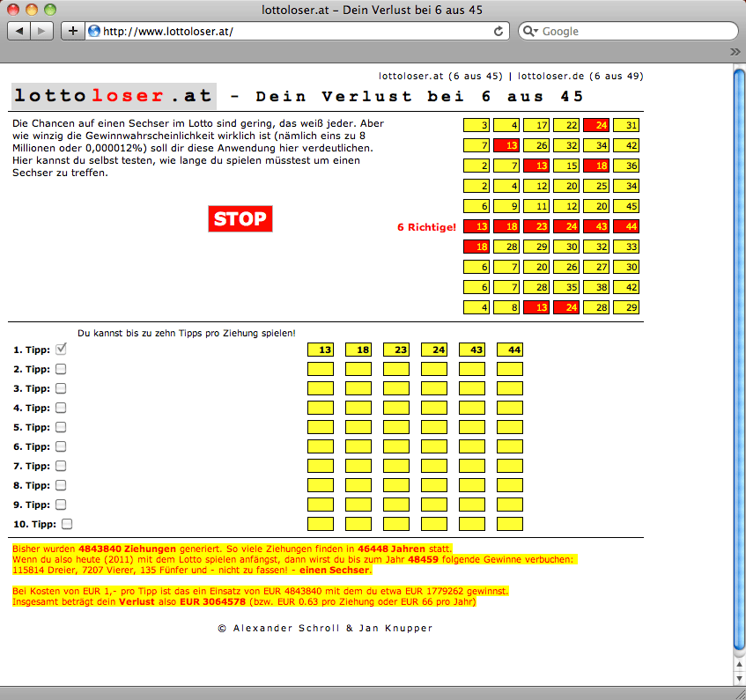The image size is (746, 700).
Task: Click the lottoloser.at logo heading
Action: tap(114, 96)
